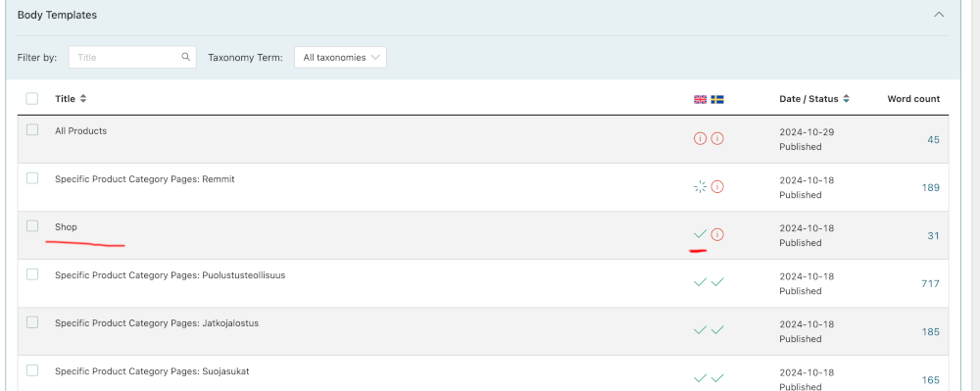
Task: Collapse the Body Templates section chevron
Action: coord(939,15)
